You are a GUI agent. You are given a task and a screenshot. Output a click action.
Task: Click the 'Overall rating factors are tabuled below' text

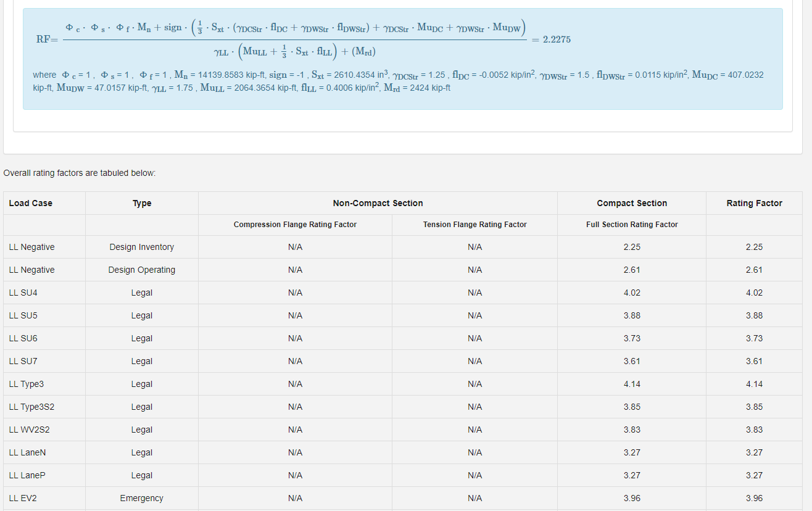80,173
